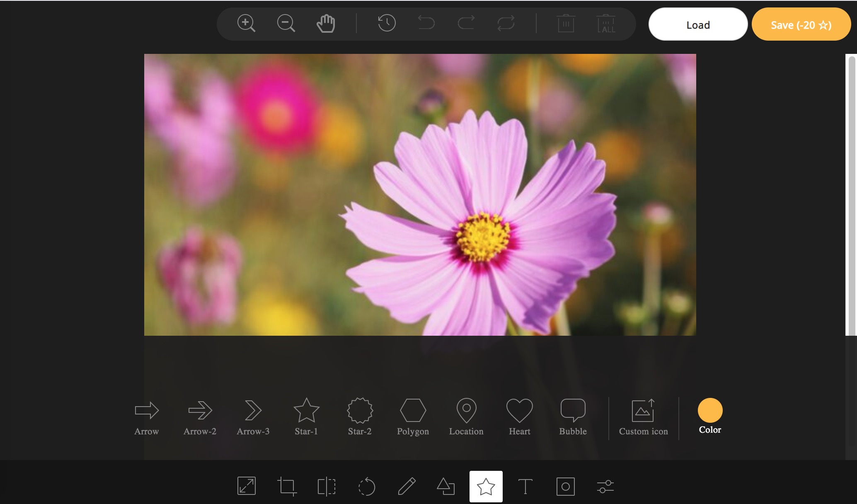Open the Filter sliders tool
This screenshot has width=857, height=504.
tap(605, 486)
